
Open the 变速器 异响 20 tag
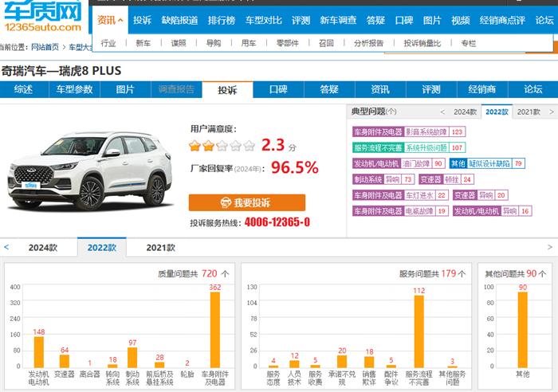[481, 195]
